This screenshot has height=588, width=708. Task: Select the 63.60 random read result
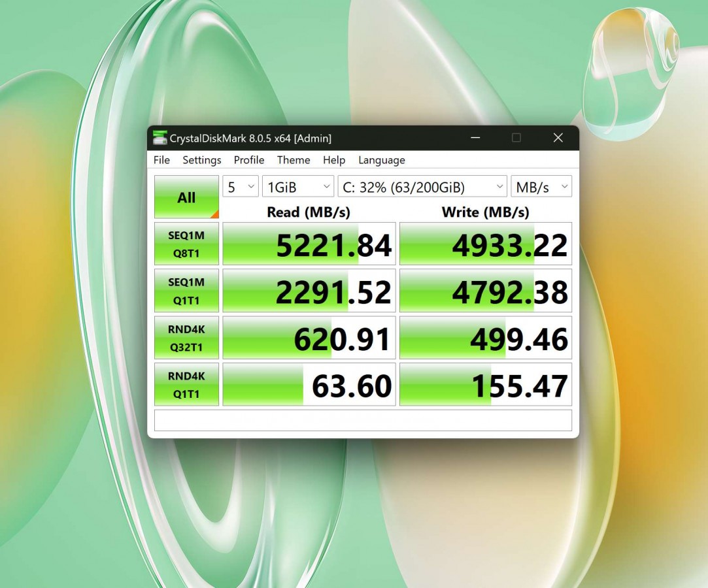[309, 384]
